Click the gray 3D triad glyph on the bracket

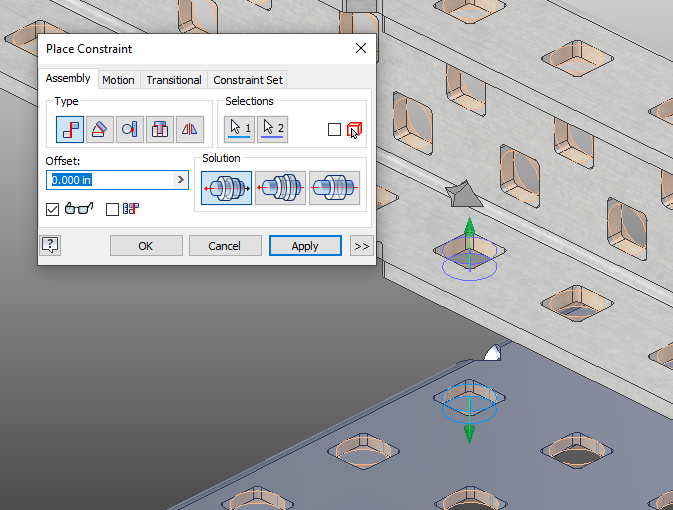point(464,195)
